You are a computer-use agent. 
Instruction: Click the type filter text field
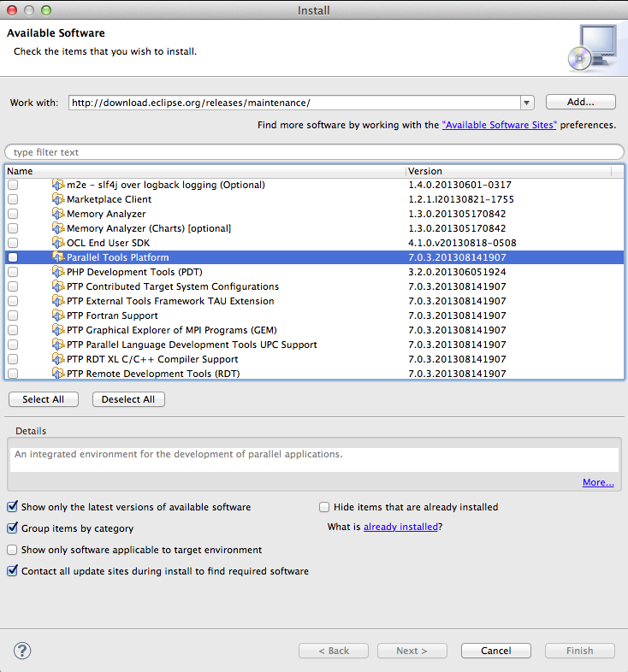click(x=314, y=152)
